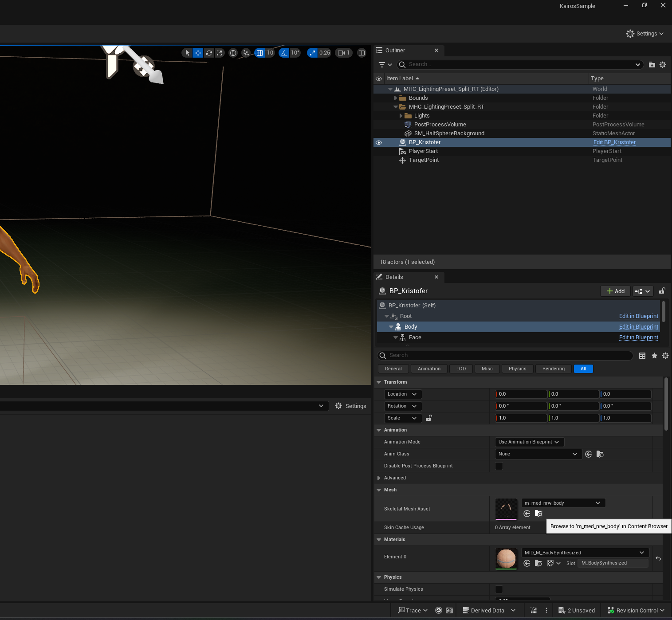Enable Disable Post Process Blueprint checkbox
This screenshot has height=620, width=672.
499,466
